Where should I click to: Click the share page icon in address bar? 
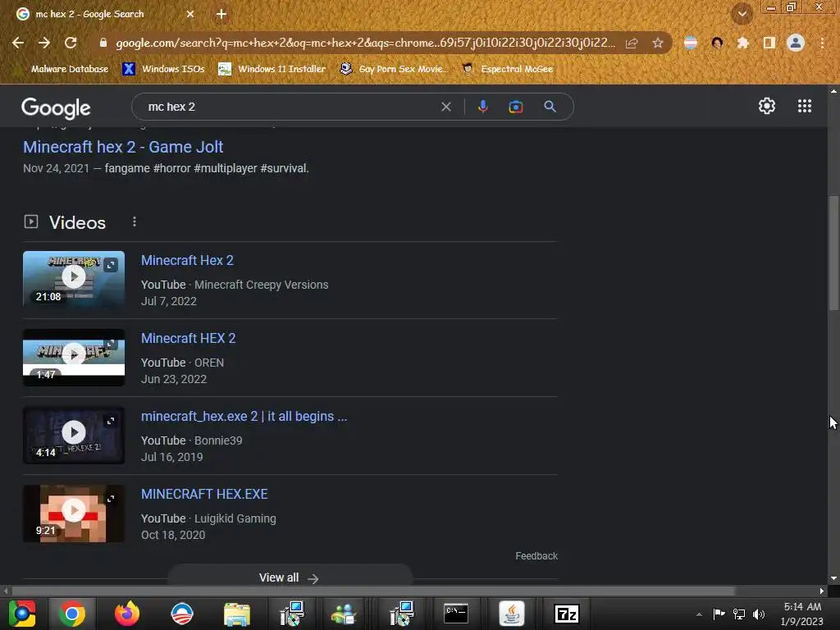(632, 43)
